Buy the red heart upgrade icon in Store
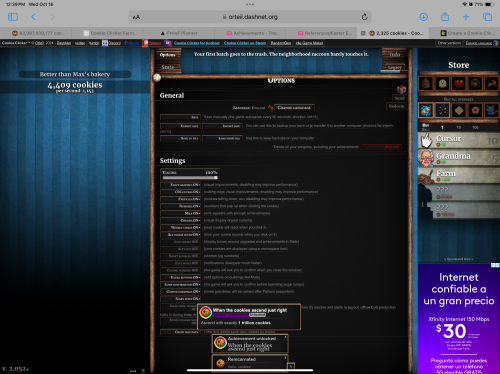This screenshot has width=500, height=374. point(459,83)
